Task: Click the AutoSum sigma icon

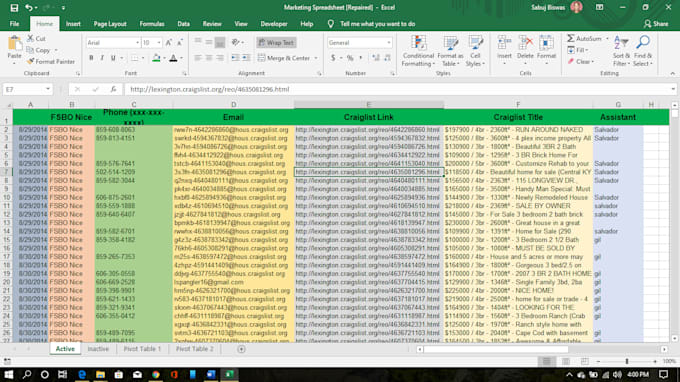Action: pos(571,39)
